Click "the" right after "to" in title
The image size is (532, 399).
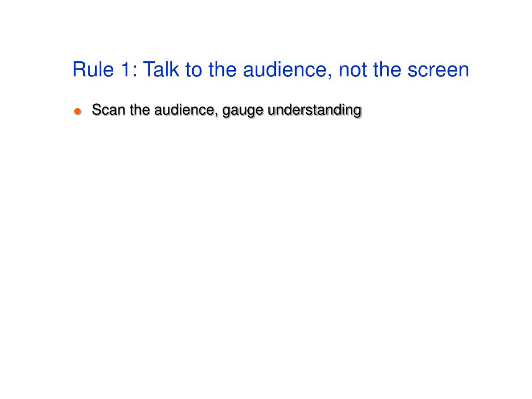tap(222, 70)
